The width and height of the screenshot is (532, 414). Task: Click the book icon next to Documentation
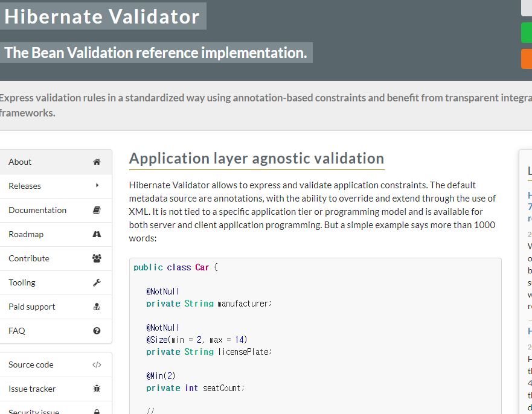click(x=97, y=210)
